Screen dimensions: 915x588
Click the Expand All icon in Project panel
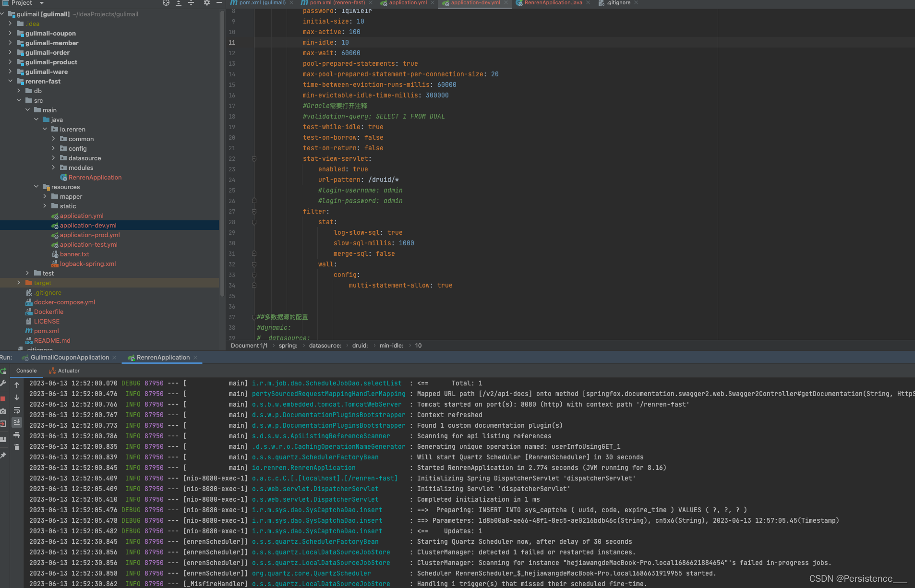tap(179, 3)
